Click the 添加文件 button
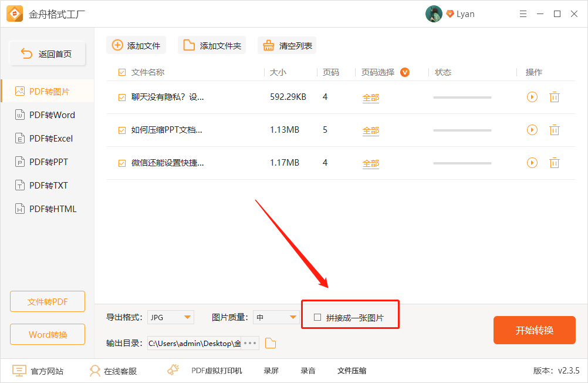Screen dimensions: 588x383 (x=136, y=45)
